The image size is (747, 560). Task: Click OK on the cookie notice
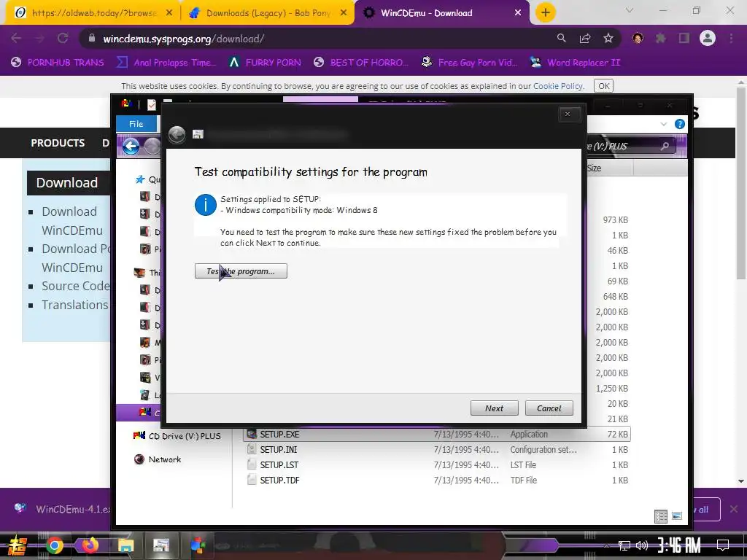603,86
